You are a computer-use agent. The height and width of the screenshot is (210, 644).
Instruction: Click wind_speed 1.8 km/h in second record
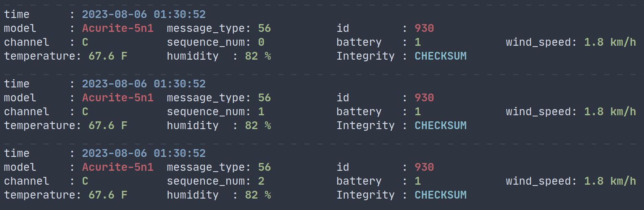pos(610,112)
